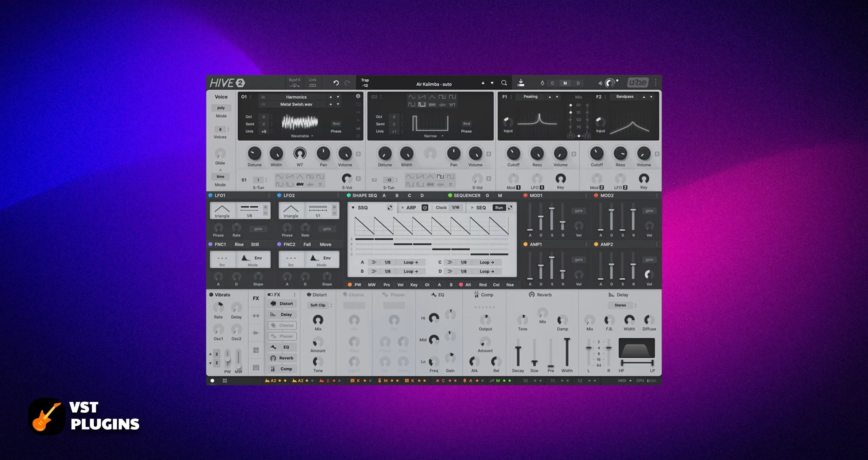Click the glide time Mode button
This screenshot has width=868, height=460.
[220, 177]
